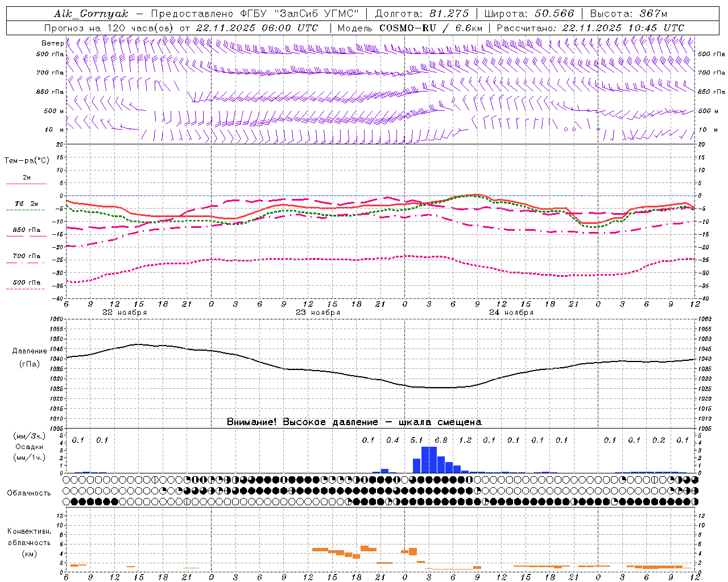Click the 0.2 three-hour precipitation value
This screenshot has width=728, height=582.
(x=659, y=440)
